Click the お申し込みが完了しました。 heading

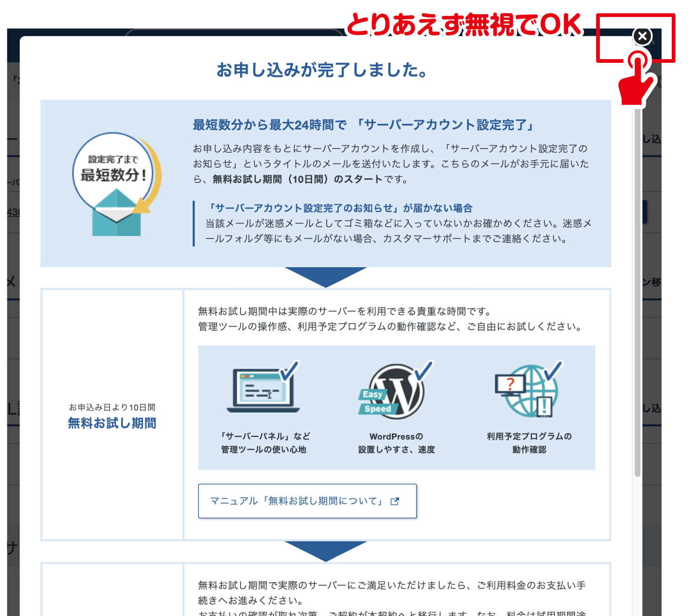point(323,70)
